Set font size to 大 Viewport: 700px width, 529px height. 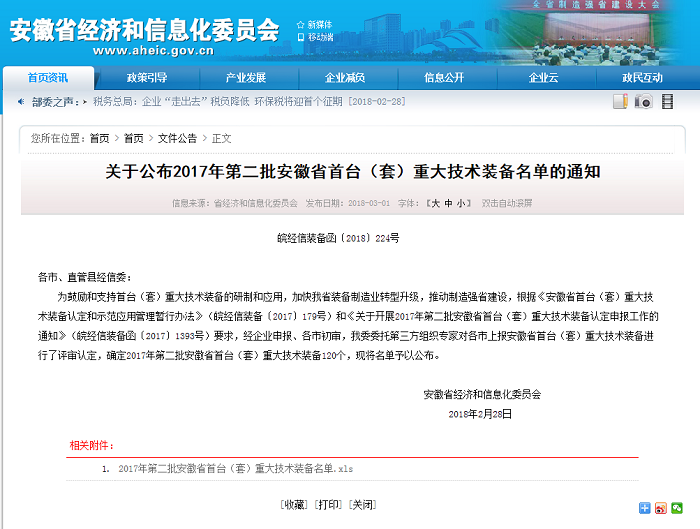434,203
